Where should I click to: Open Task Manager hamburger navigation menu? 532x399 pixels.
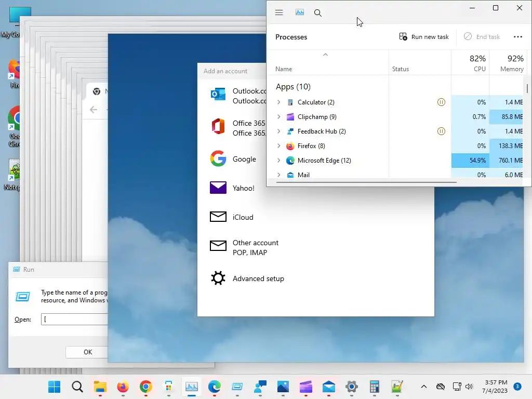click(x=279, y=12)
